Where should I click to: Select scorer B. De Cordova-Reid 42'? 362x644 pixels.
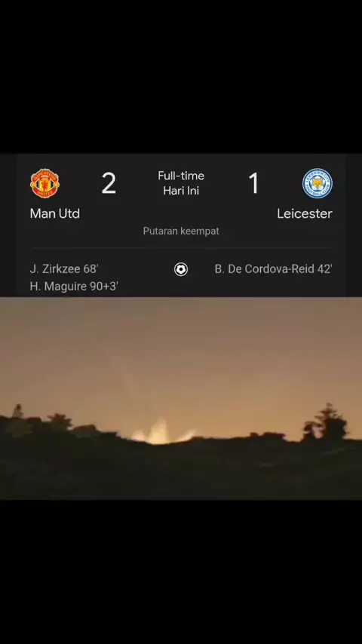tap(273, 269)
